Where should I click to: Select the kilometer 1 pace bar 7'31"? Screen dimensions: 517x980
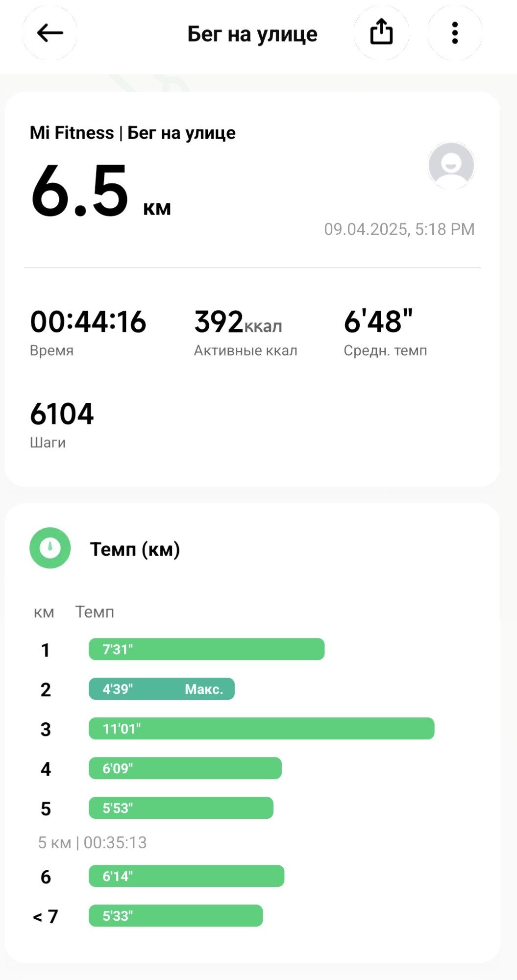click(206, 649)
